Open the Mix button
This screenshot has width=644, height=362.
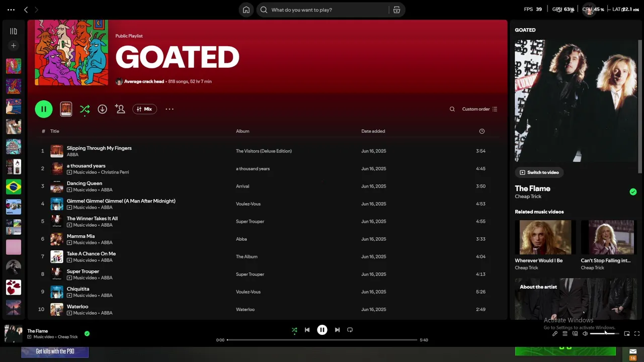[144, 109]
